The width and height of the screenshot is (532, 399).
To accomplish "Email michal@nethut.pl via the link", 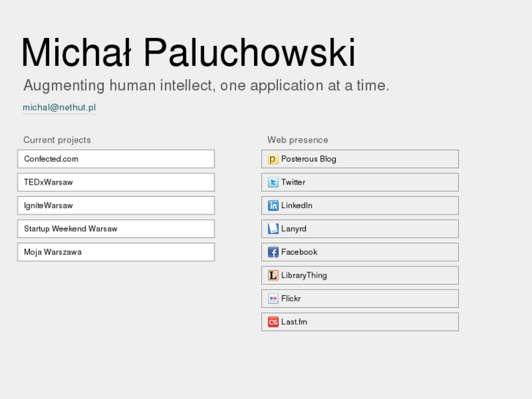I will pos(59,108).
